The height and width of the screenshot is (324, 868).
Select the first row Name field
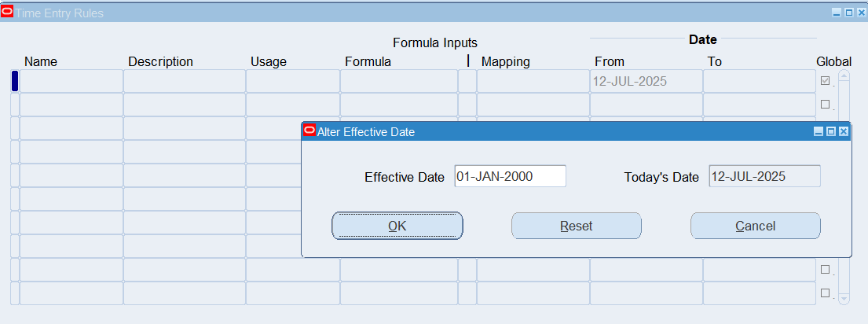(71, 81)
